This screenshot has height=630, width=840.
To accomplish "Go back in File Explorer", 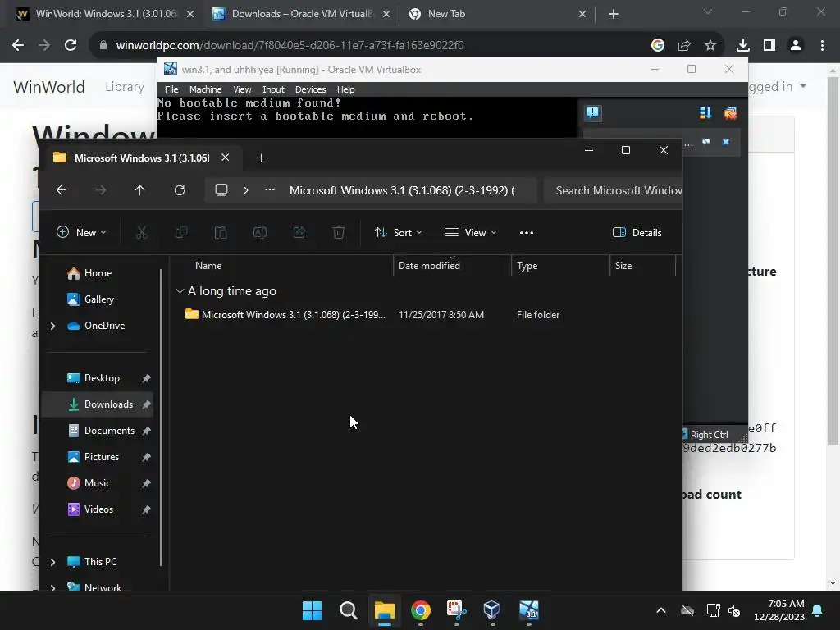I will (62, 190).
